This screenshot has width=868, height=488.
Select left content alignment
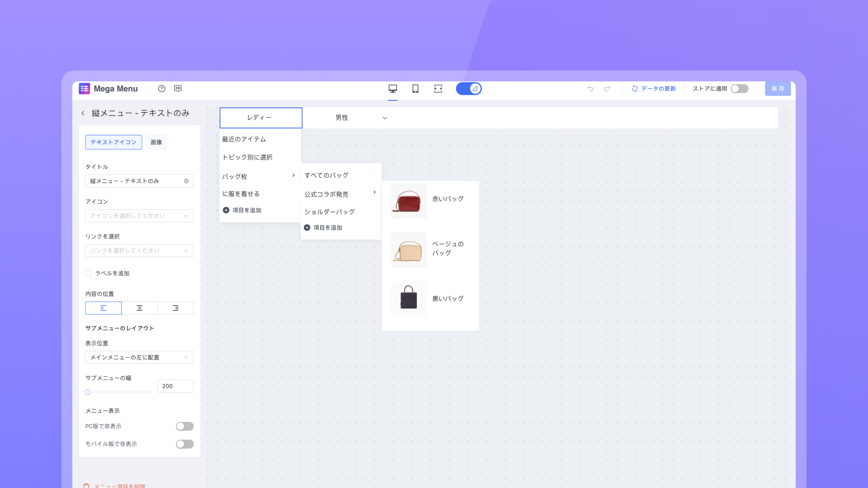104,308
